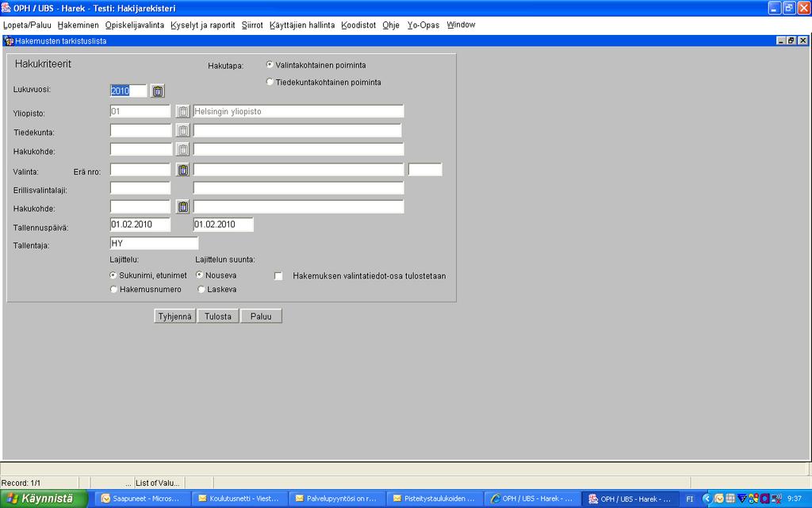
Task: Open Koodistot menu
Action: point(358,25)
